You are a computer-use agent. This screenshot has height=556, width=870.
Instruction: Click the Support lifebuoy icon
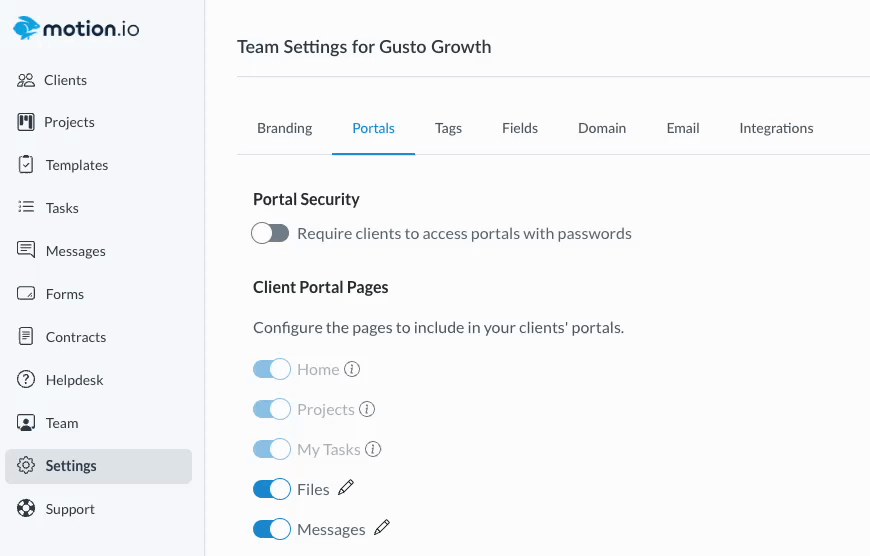(27, 509)
